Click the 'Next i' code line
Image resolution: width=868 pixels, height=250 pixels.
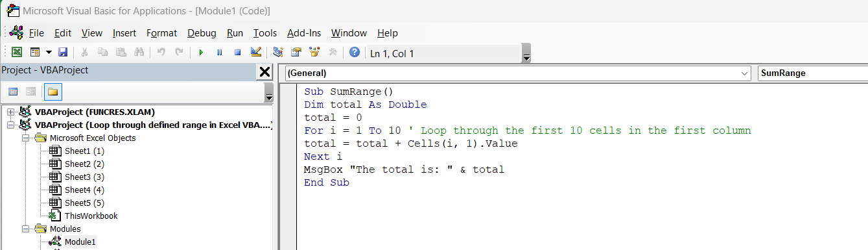[323, 156]
